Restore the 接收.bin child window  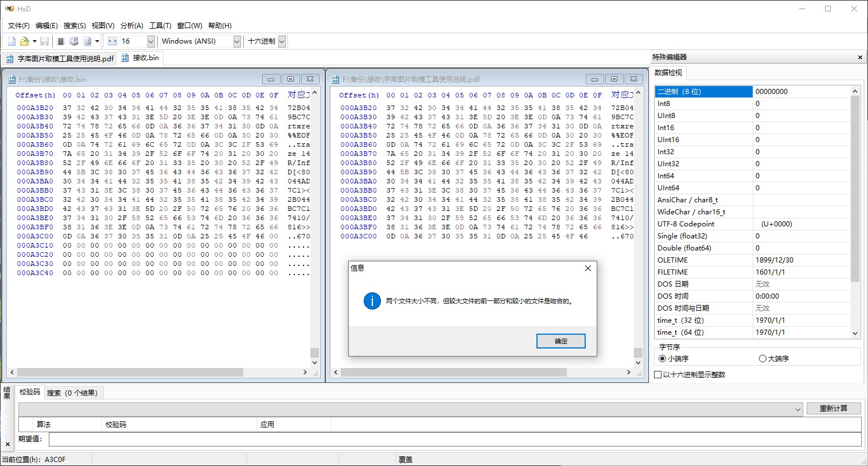click(290, 79)
